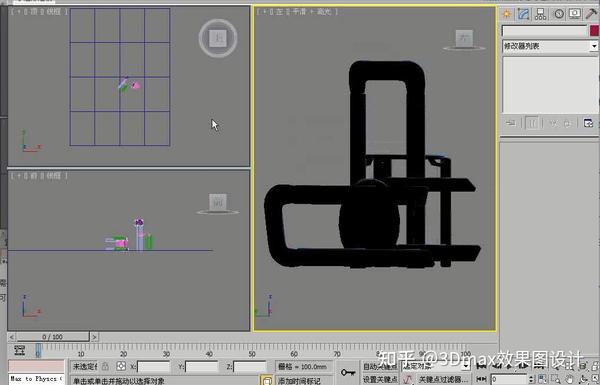Open the Create command panel tab
This screenshot has width=600, height=385.
[507, 14]
